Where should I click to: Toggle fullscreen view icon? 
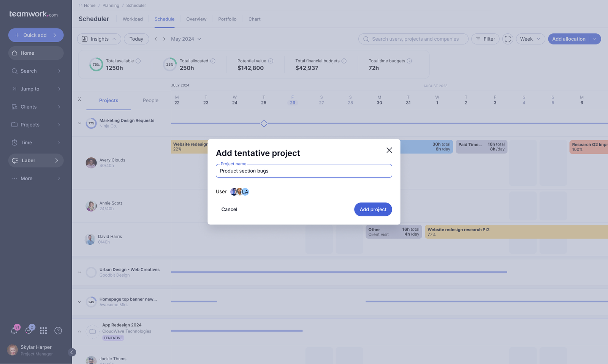coord(508,39)
